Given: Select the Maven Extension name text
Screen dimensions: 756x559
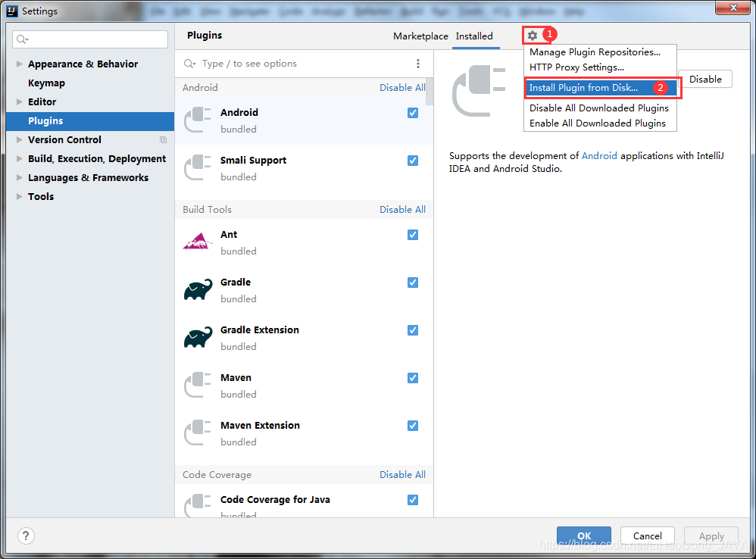Looking at the screenshot, I should coord(260,425).
